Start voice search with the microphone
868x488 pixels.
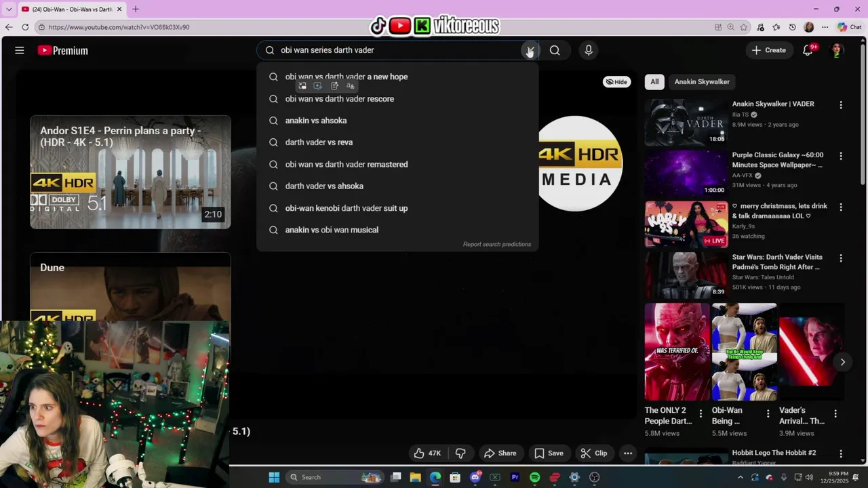(588, 50)
